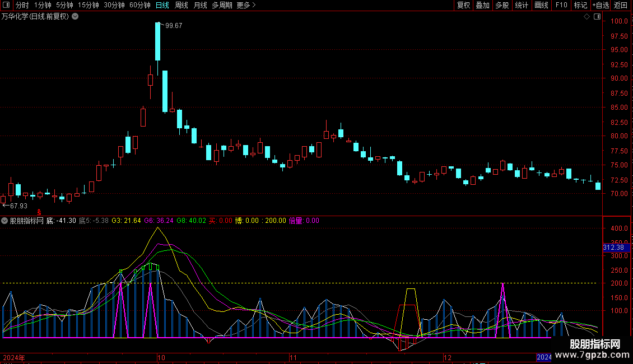Screen dimensions: 633x364
Task: Switch to the 日线 daily period
Action: click(x=162, y=6)
